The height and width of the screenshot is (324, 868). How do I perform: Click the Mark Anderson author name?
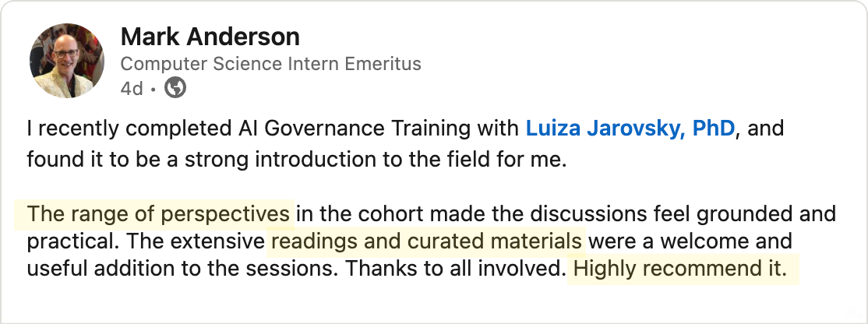pos(210,37)
